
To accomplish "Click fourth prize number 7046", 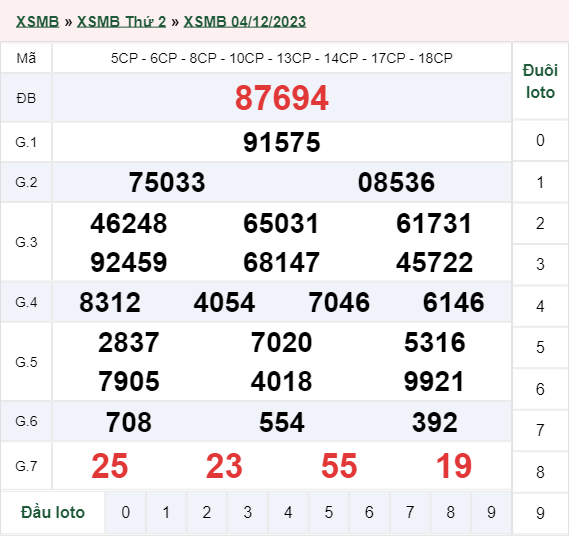I will point(339,302).
